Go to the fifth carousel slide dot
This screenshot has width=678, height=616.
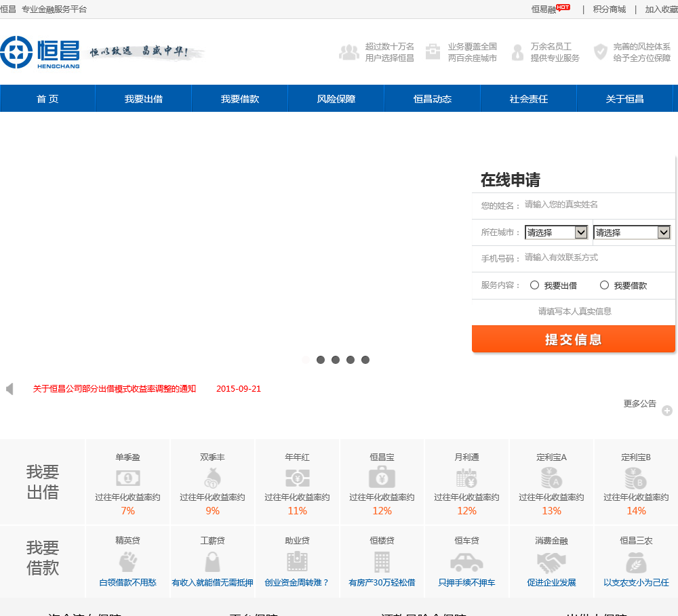(365, 360)
